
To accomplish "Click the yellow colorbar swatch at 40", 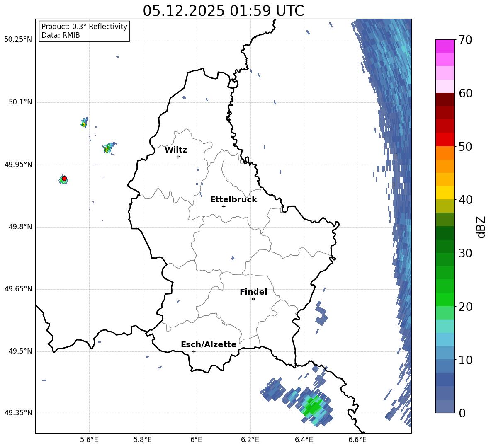I will pos(445,193).
